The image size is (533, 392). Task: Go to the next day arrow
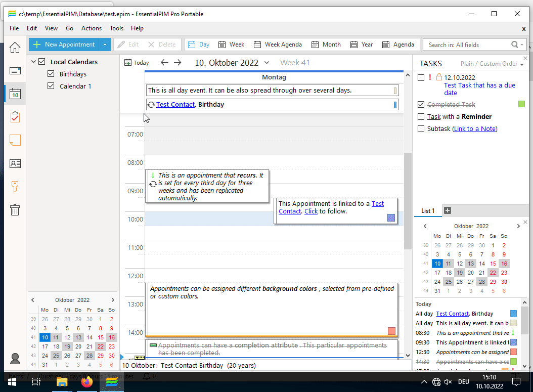point(177,63)
